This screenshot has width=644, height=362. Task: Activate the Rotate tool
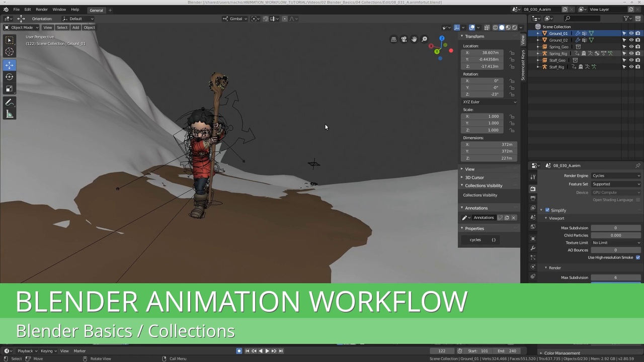pyautogui.click(x=9, y=77)
